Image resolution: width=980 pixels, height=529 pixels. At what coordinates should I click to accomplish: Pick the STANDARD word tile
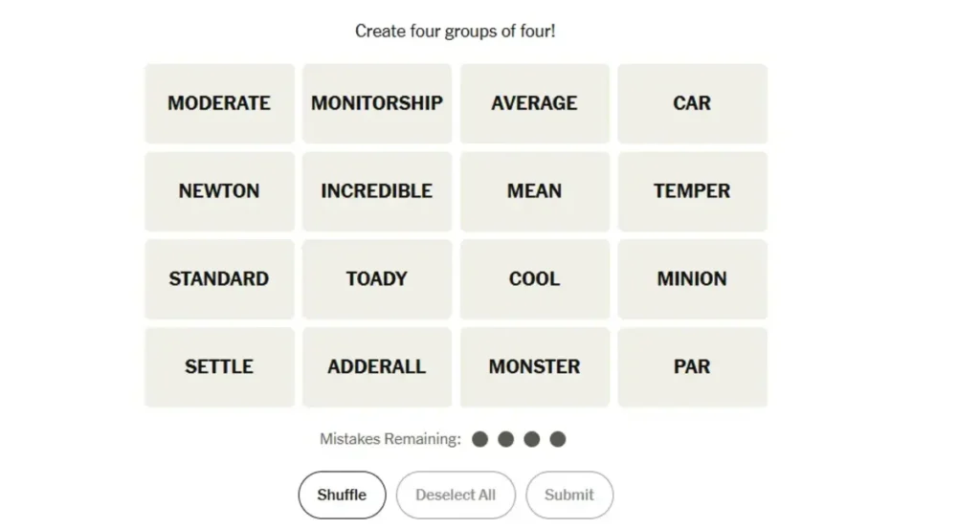click(219, 279)
